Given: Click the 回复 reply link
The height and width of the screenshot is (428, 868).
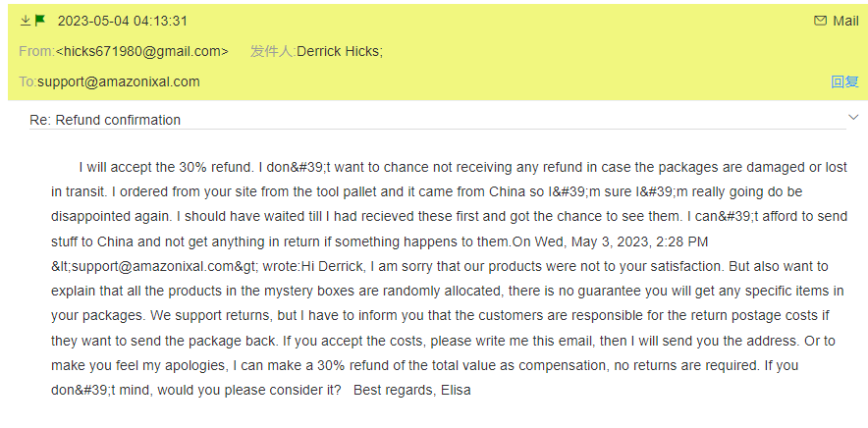Looking at the screenshot, I should pyautogui.click(x=844, y=82).
